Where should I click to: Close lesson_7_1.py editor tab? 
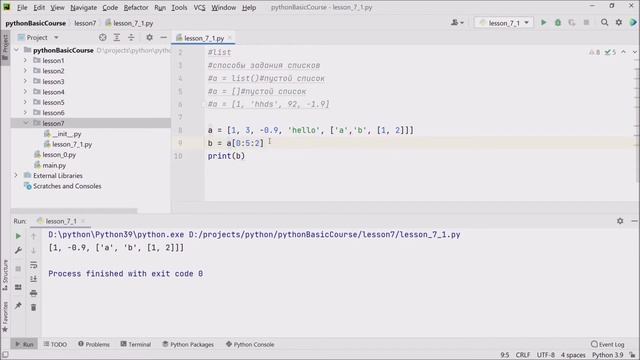coord(230,38)
